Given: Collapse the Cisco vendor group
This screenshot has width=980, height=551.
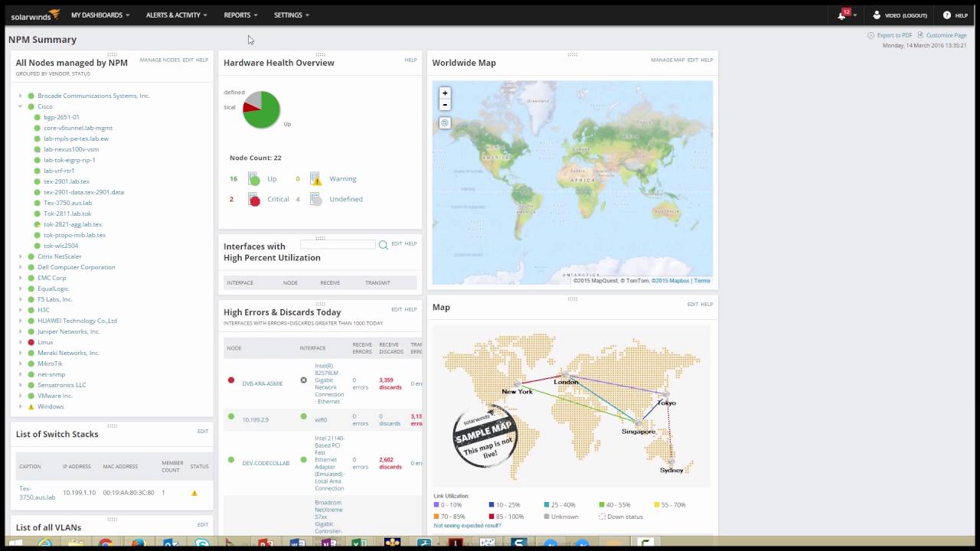Looking at the screenshot, I should [x=21, y=106].
